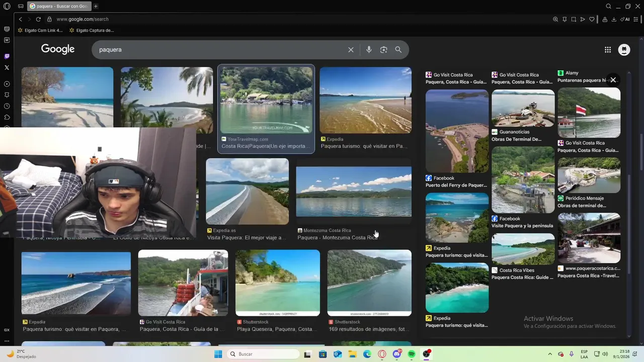Open the sidebar three-dots settings icon

[7, 340]
